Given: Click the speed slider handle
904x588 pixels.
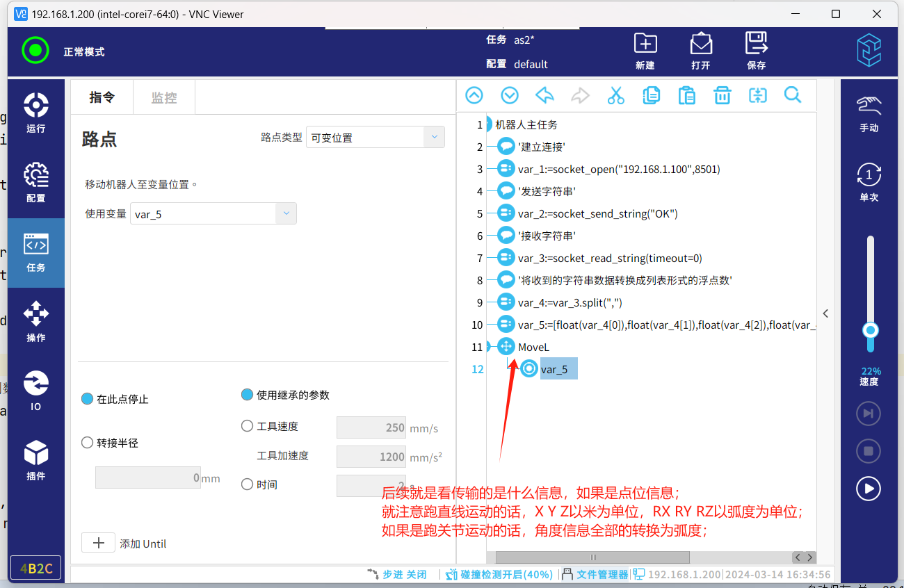Looking at the screenshot, I should pos(870,330).
